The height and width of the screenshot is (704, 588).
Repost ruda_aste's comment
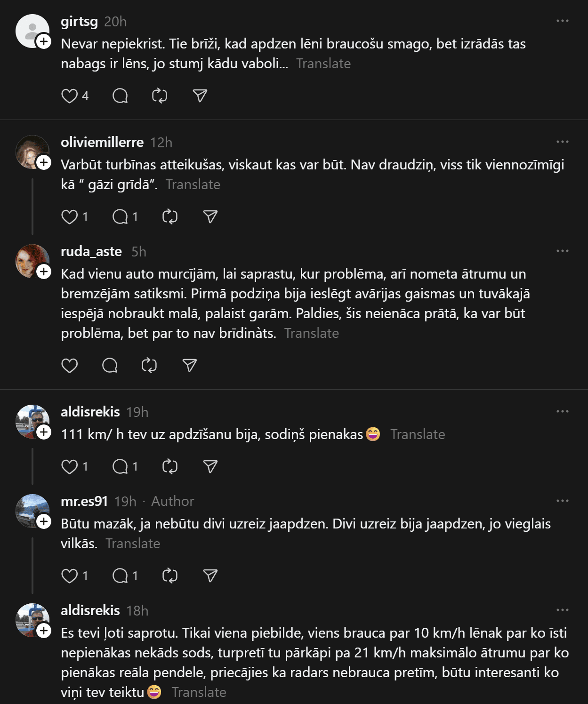point(149,366)
